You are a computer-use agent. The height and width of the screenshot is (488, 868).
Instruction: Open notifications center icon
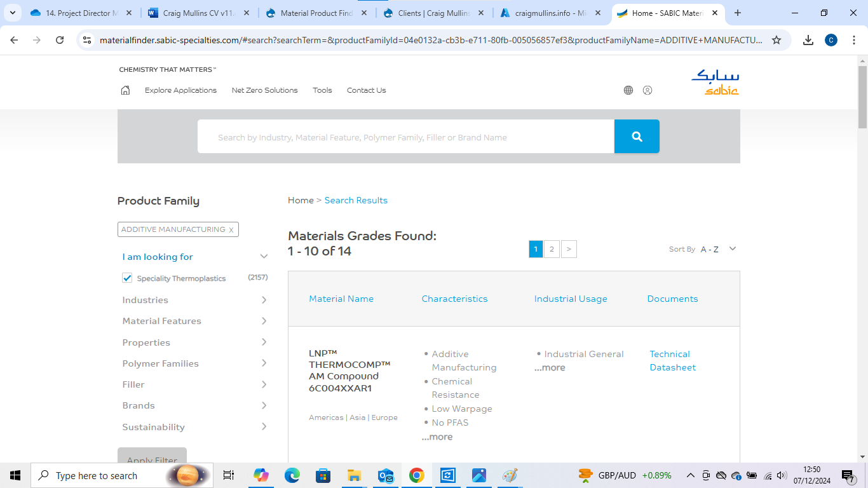(x=848, y=475)
